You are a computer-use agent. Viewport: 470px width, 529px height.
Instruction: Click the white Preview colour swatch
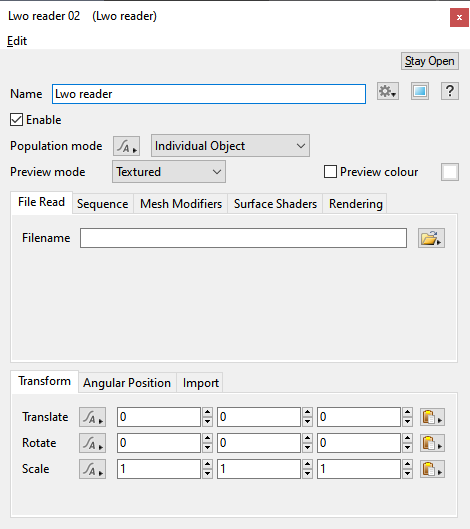click(x=450, y=172)
